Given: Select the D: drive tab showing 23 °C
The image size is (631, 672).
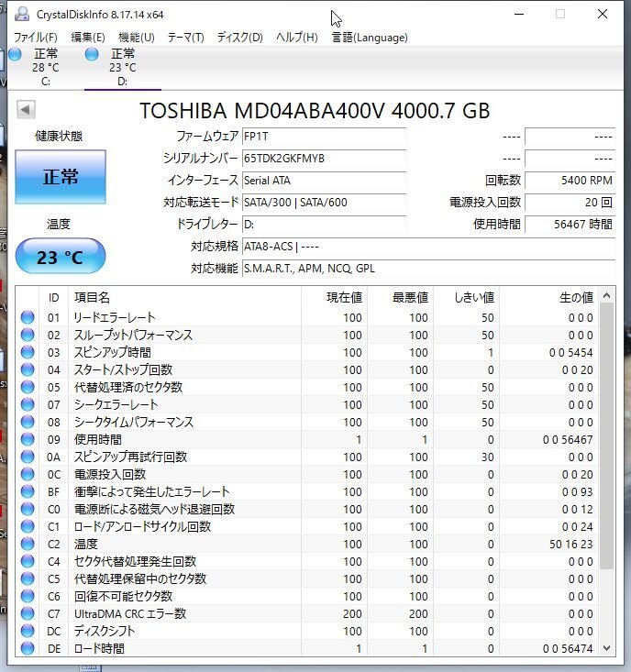Looking at the screenshot, I should [123, 67].
